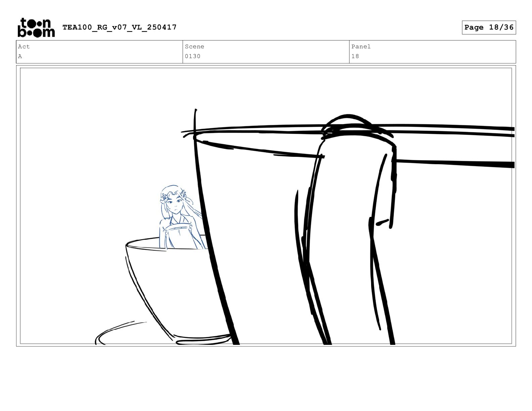Click the Toon Boom logo
The height and width of the screenshot is (411, 532).
[36, 27]
